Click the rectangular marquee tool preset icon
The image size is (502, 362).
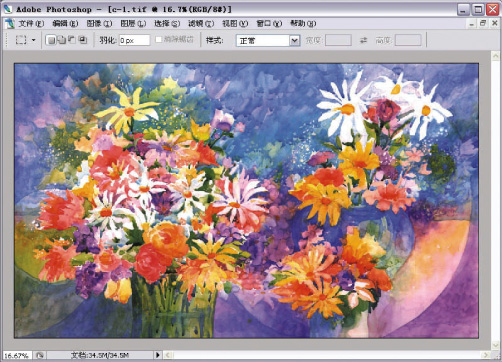click(x=21, y=40)
